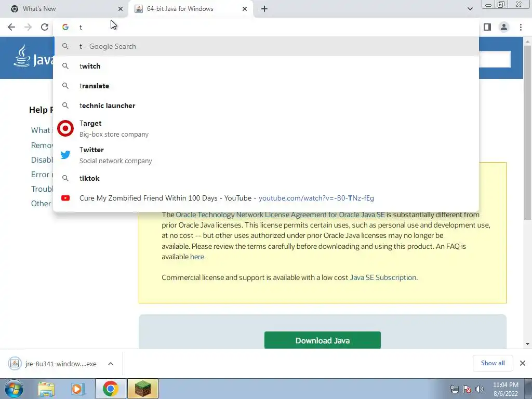The width and height of the screenshot is (532, 399).
Task: Open Windows Explorer from the taskbar
Action: (46, 389)
